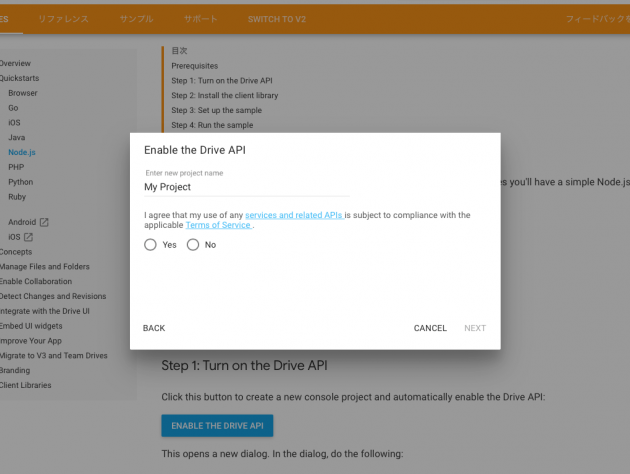Open the サポート tab
Screen dimensions: 630x474
pos(200,19)
